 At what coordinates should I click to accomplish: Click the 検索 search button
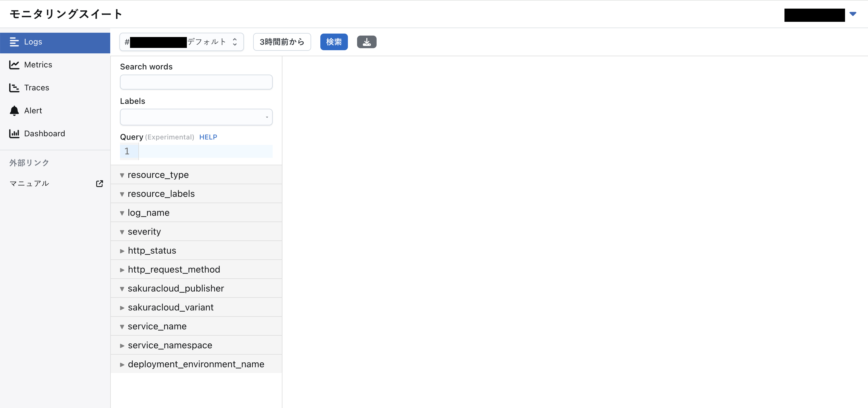(334, 42)
